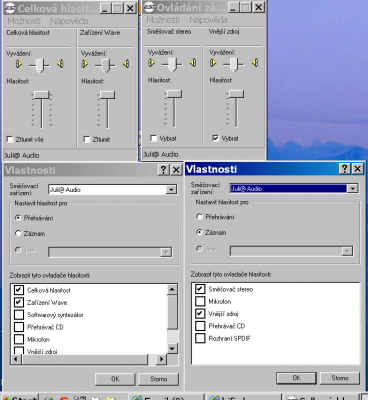
Task: Click right speaker icon of Vnější zdroj balance
Action: pos(255,63)
